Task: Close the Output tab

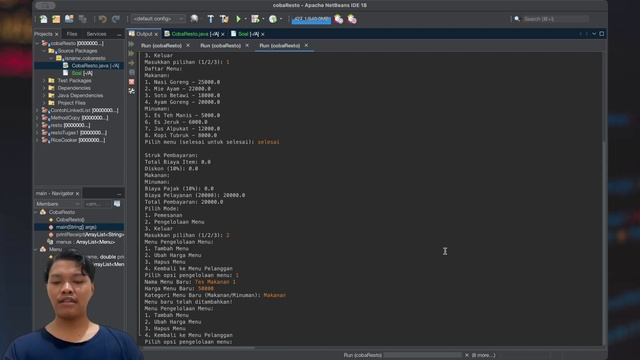Action: tap(156, 34)
